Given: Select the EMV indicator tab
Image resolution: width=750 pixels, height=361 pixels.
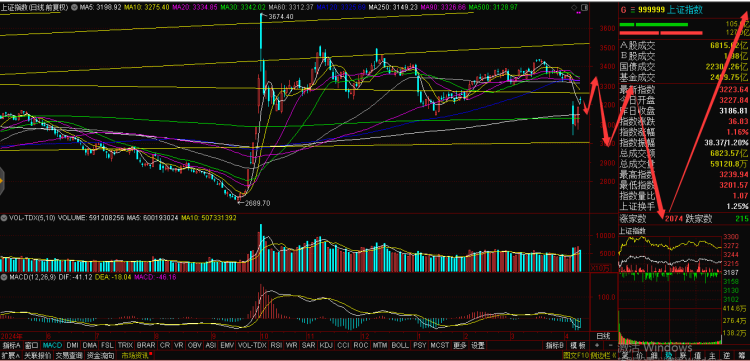Looking at the screenshot, I should pyautogui.click(x=227, y=345).
